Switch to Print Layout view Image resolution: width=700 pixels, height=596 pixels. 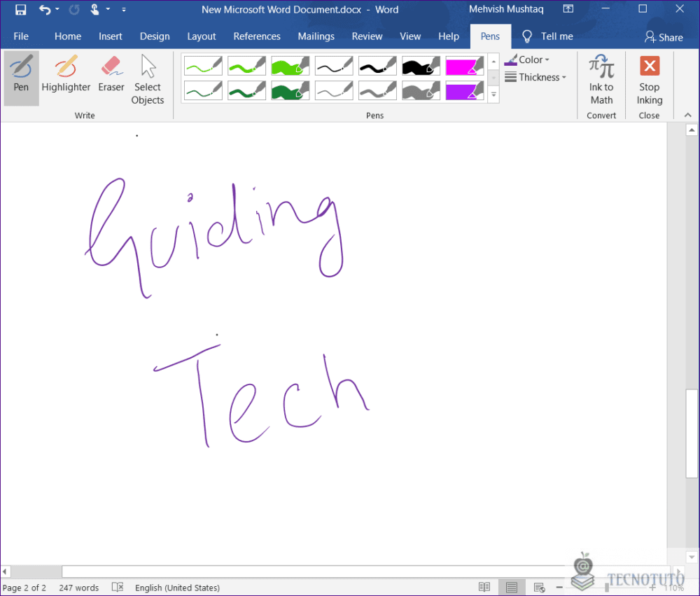coord(512,588)
